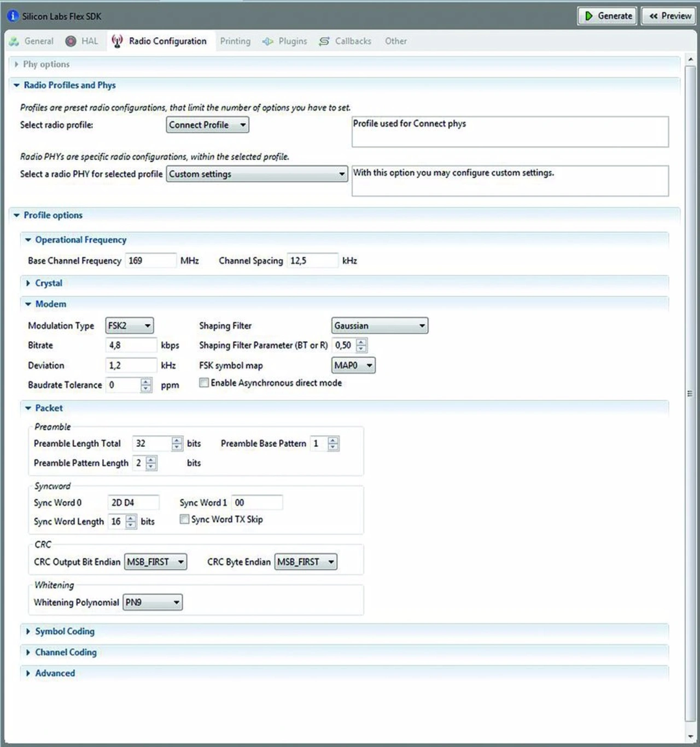The width and height of the screenshot is (700, 747).
Task: Collapse the Operational Frequency section
Action: point(28,240)
